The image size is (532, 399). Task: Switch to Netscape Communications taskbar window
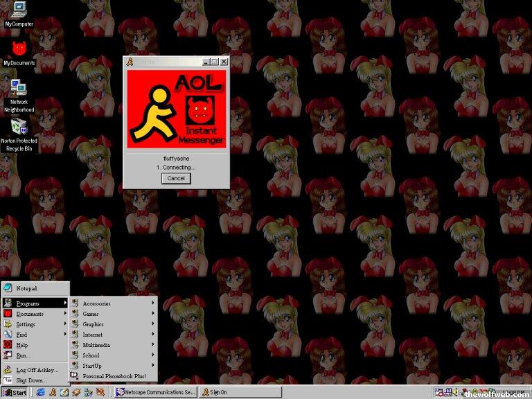[x=155, y=392]
